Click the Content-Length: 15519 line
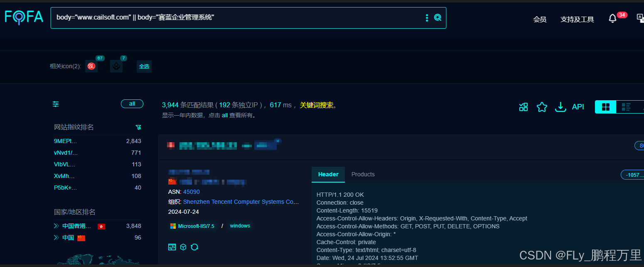 coord(347,210)
